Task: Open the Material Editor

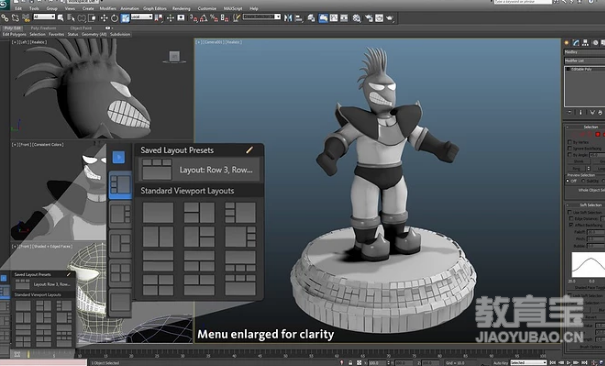Action: click(357, 18)
